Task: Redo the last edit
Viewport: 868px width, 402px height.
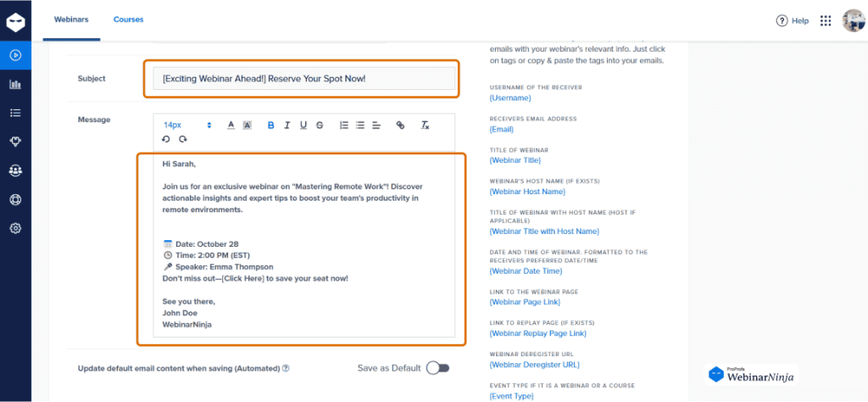Action: click(183, 140)
